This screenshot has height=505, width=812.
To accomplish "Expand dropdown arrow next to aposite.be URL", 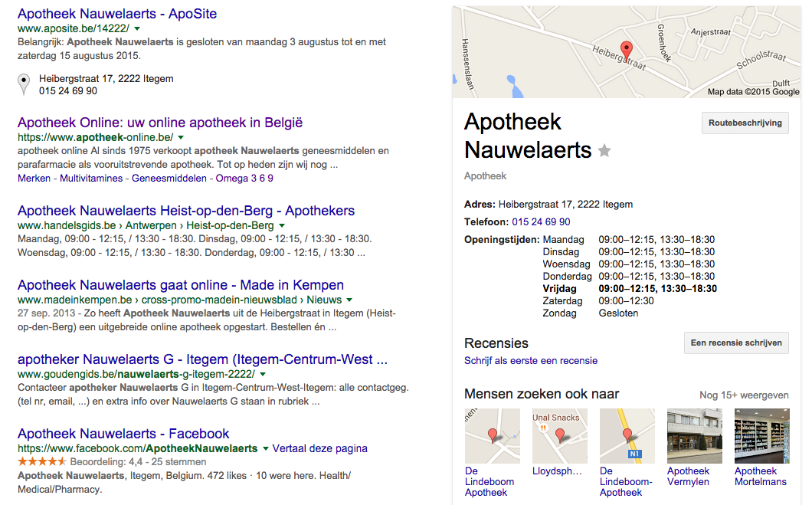I will pos(137,29).
